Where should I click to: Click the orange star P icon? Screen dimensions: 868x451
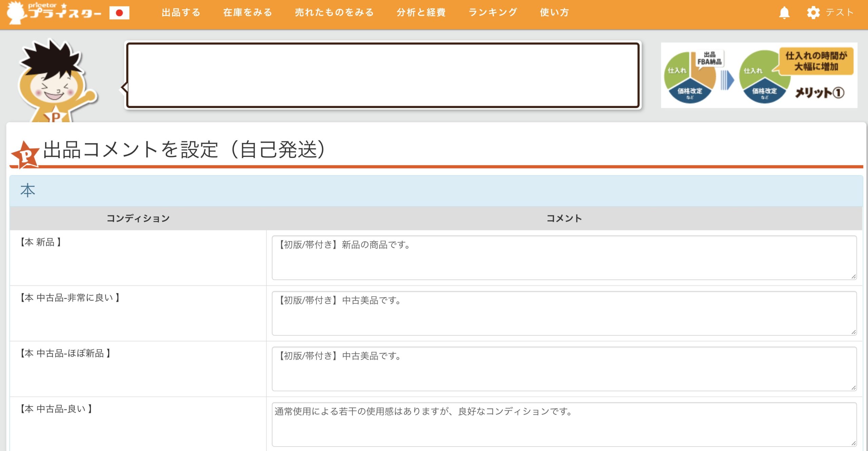25,155
